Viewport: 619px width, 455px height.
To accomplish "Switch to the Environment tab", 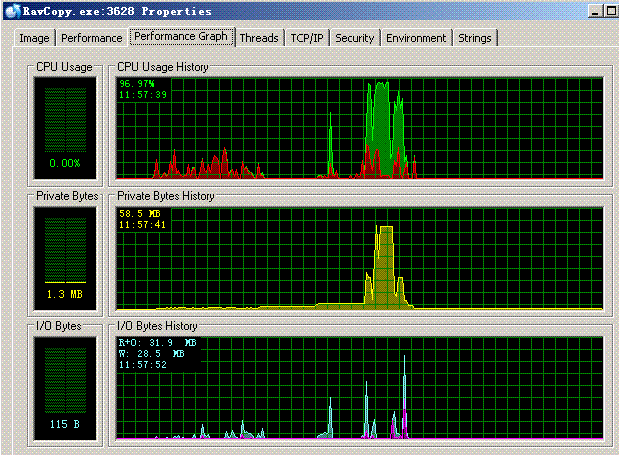I will 416,38.
